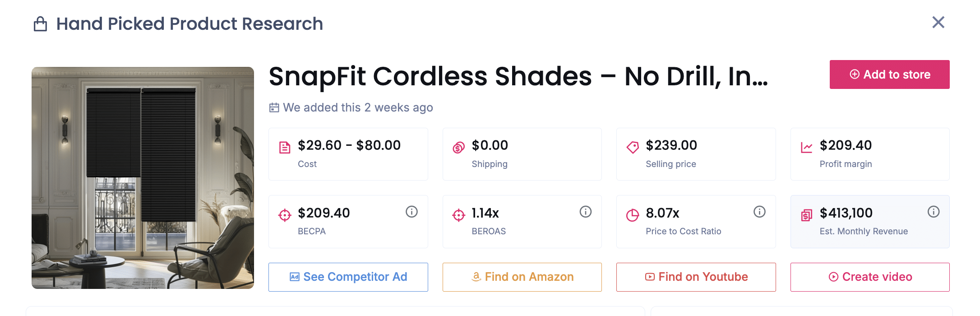Click the Est. Monthly Revenue info icon
The image size is (980, 316).
[x=934, y=212]
